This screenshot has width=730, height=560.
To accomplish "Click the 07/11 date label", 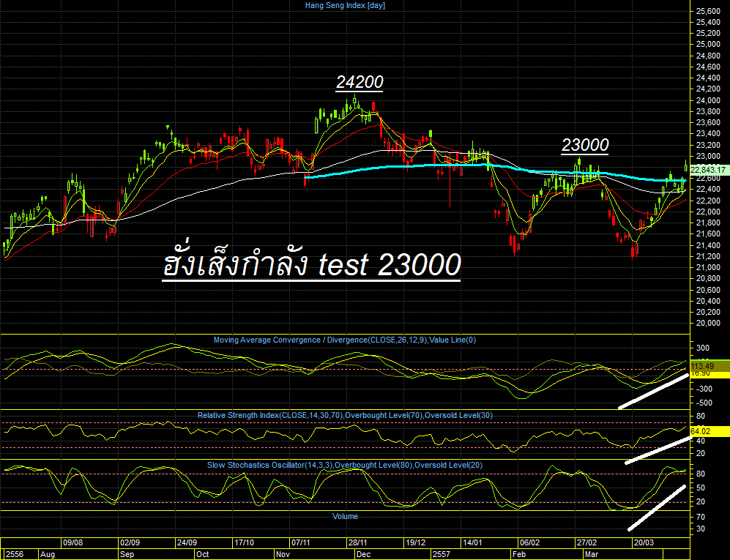I will click(x=301, y=542).
